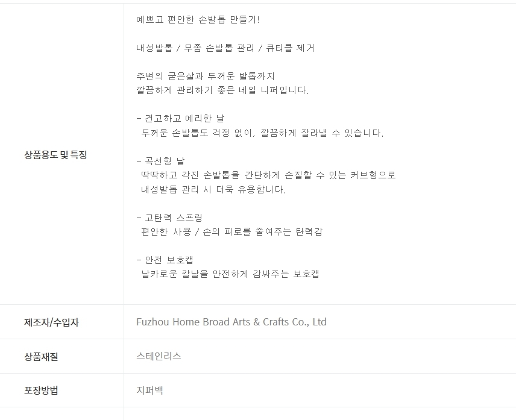Click the '주변의 굳은살과 두꺼운 발톱까지' line

[206, 77]
